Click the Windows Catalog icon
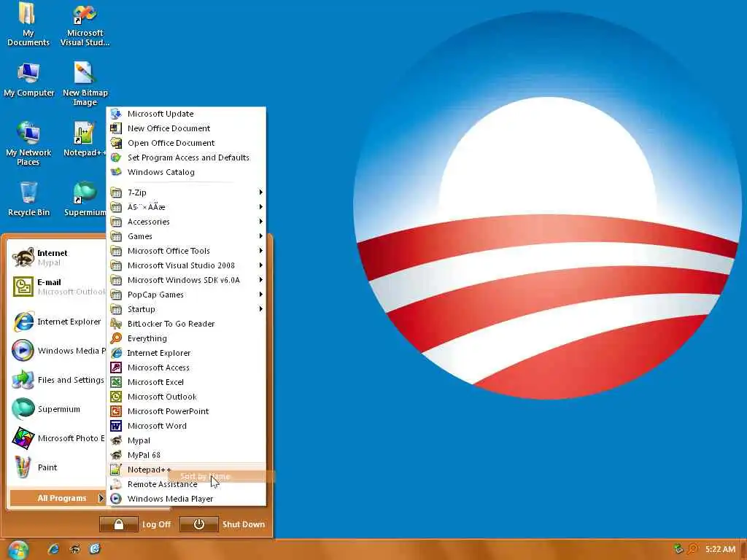747x560 pixels. tap(116, 172)
